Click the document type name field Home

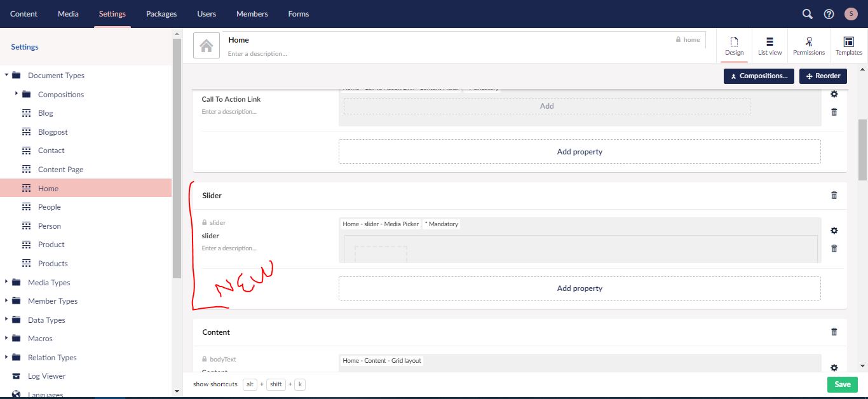point(448,40)
